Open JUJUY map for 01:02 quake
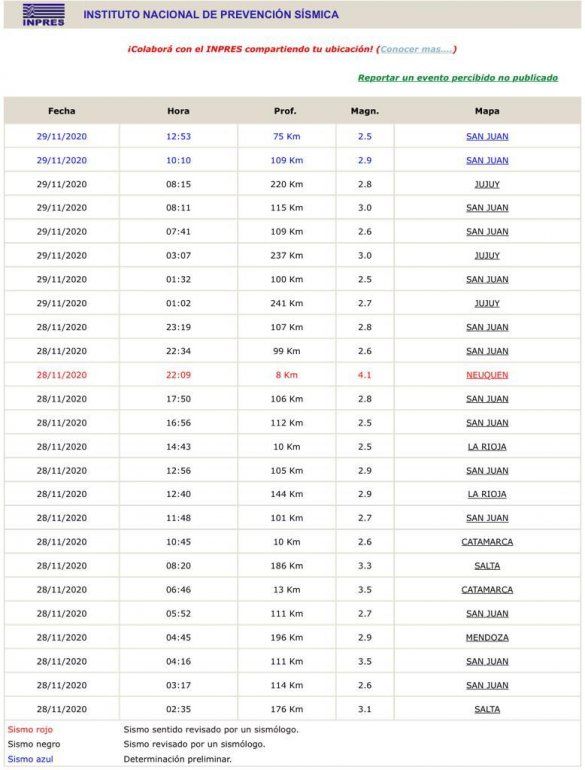The height and width of the screenshot is (770, 585). pos(487,303)
